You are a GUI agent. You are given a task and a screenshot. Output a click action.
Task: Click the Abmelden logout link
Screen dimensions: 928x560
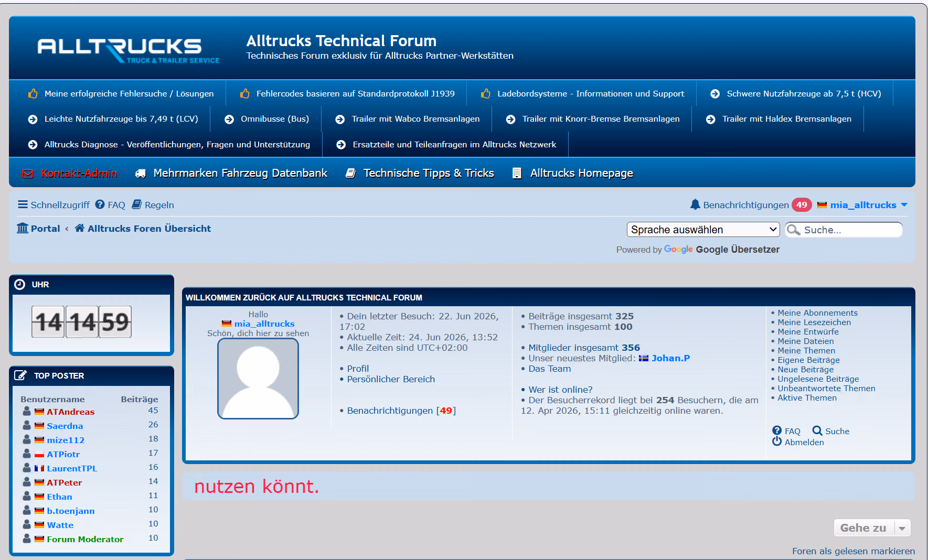click(804, 442)
